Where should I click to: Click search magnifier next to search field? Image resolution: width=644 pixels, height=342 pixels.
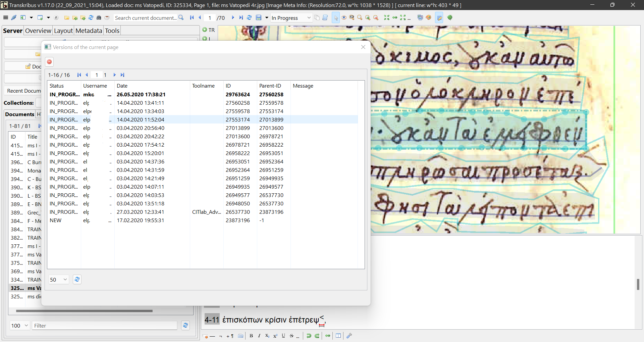181,17
